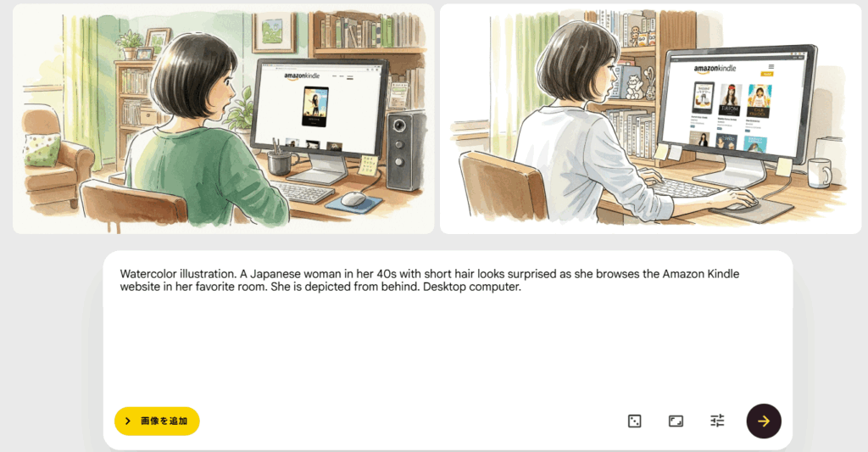Click empty area of the prompt panel

(448, 354)
